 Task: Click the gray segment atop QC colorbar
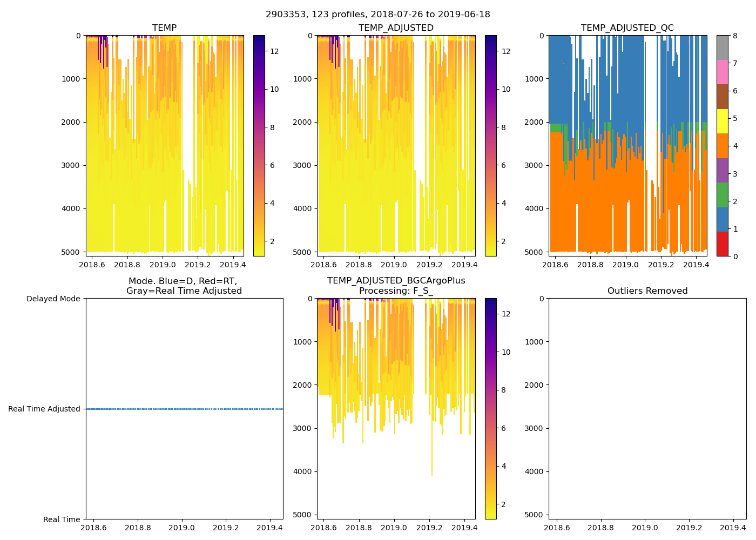pyautogui.click(x=722, y=48)
